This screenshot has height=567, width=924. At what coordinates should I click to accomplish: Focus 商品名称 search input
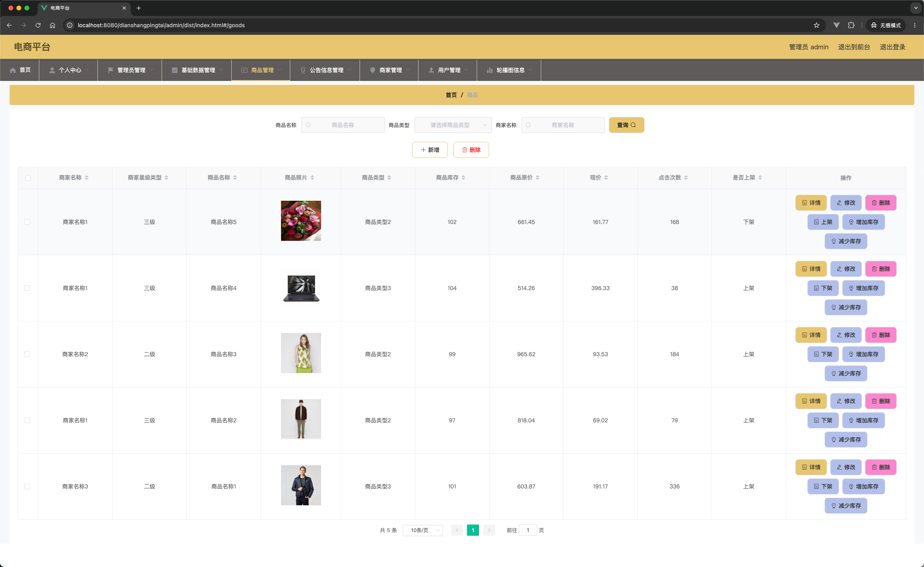[x=343, y=125]
